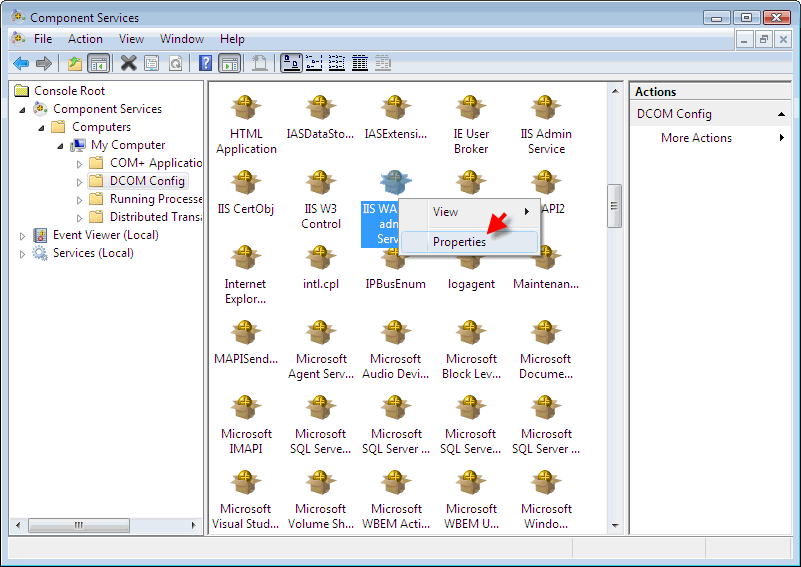
Task: Click the blue Help question mark icon
Action: coord(205,63)
